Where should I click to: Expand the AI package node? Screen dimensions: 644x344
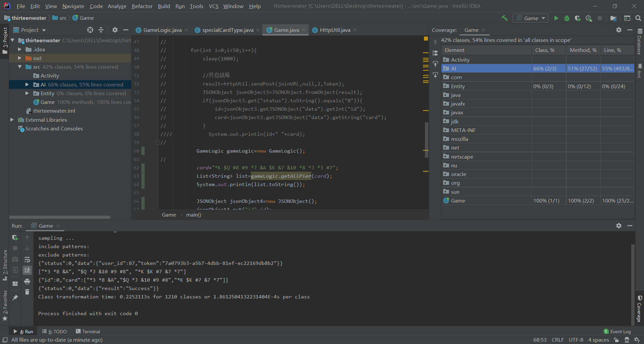(27, 84)
